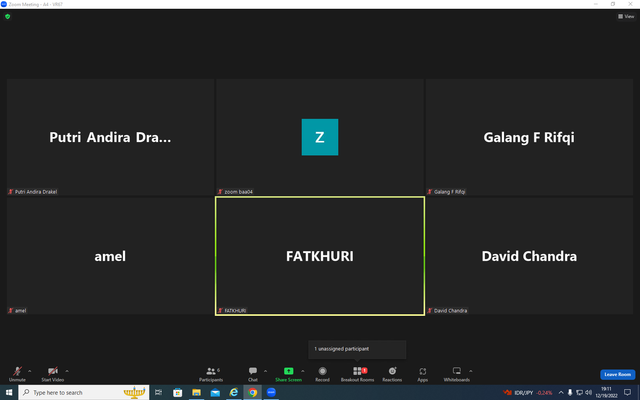The width and height of the screenshot is (640, 400).
Task: Click the '1 unassigned participant' tooltip
Action: (357, 349)
